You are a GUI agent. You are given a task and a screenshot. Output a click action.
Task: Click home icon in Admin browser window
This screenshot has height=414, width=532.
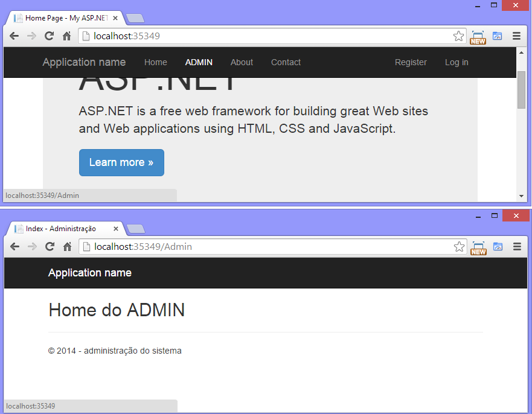point(68,246)
